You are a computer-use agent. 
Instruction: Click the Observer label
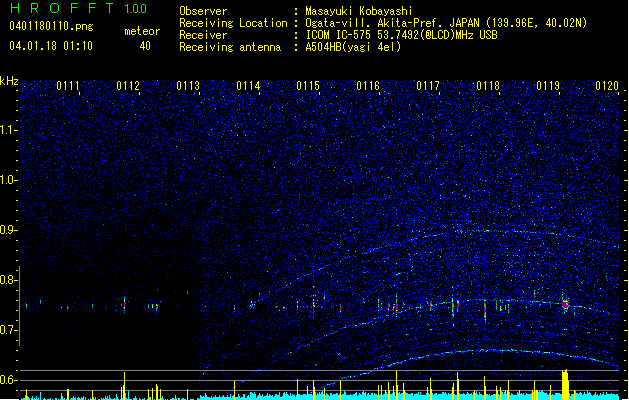point(203,11)
